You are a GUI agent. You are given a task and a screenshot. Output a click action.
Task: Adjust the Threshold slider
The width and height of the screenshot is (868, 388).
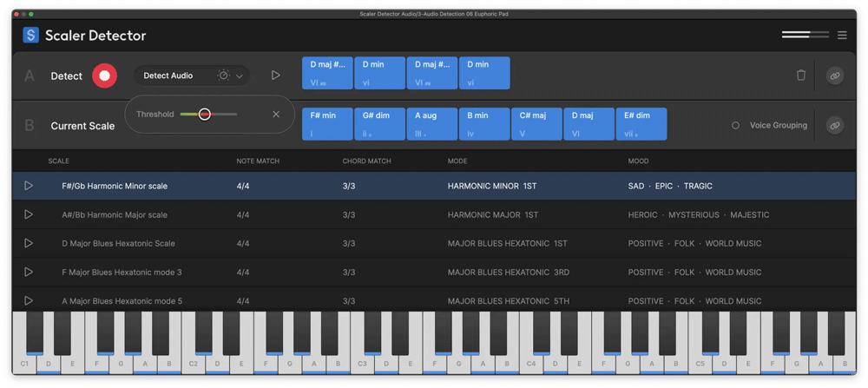(205, 114)
